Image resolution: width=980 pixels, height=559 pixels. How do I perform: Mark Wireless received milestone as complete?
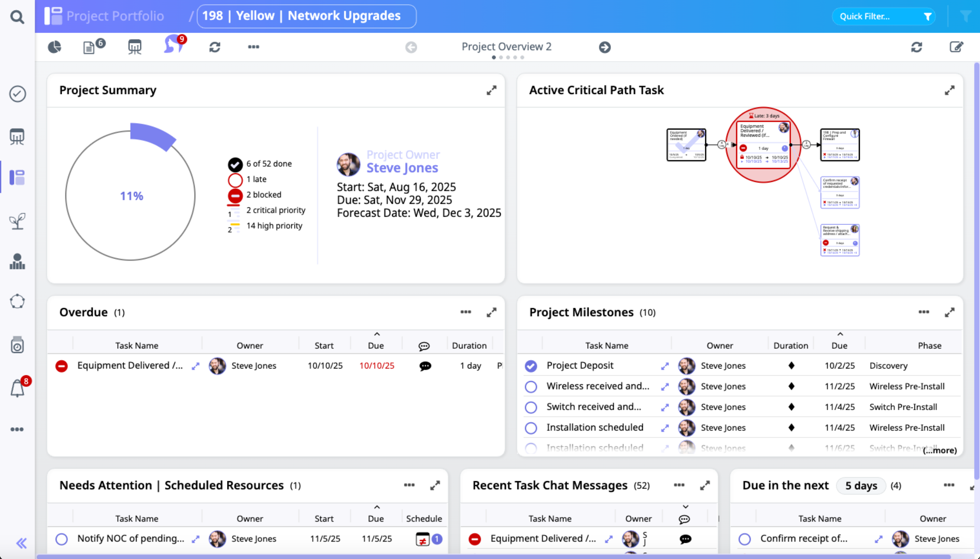coord(531,387)
